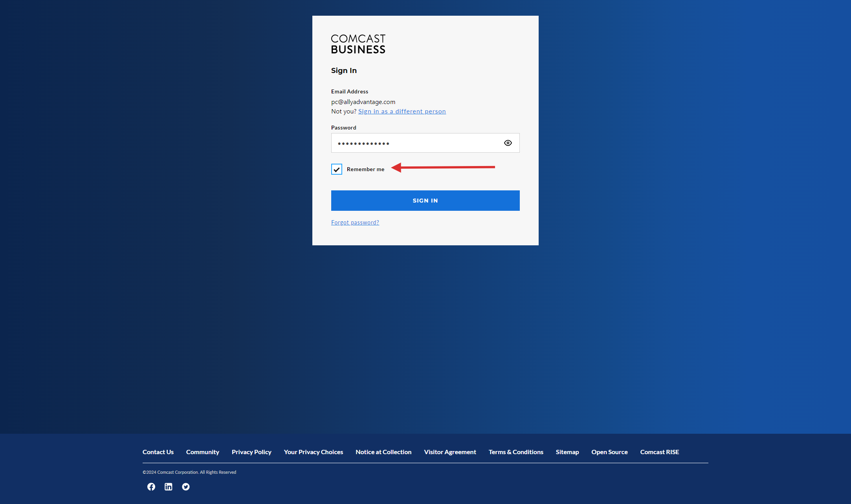This screenshot has height=504, width=851.
Task: Show password with the eye icon
Action: point(508,143)
